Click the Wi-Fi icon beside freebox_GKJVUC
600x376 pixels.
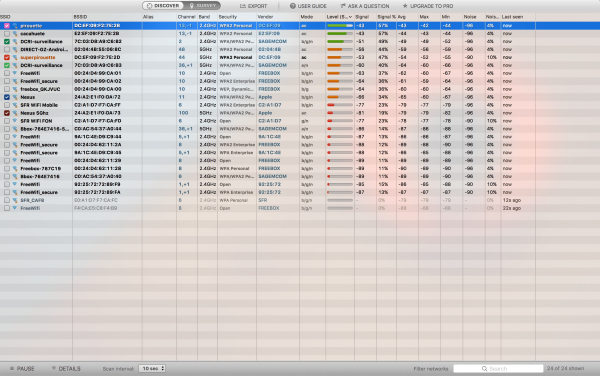coord(15,89)
